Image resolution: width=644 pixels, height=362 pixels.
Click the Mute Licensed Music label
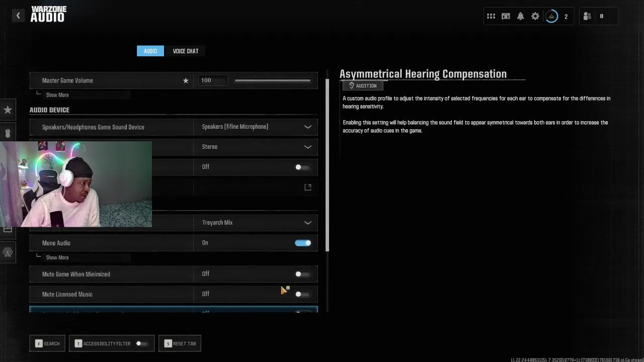tap(67, 294)
